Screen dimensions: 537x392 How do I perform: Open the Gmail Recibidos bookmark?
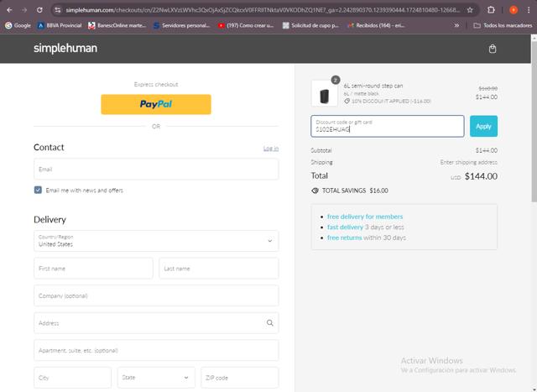pos(376,25)
